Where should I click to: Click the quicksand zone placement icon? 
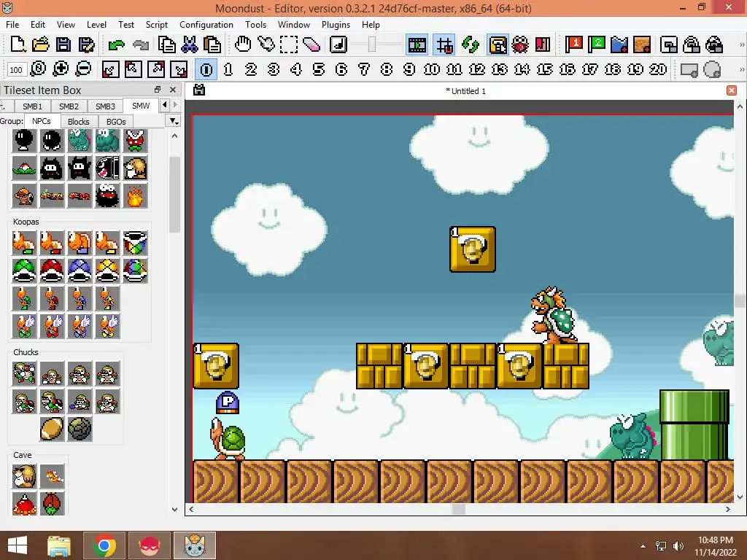[x=642, y=44]
